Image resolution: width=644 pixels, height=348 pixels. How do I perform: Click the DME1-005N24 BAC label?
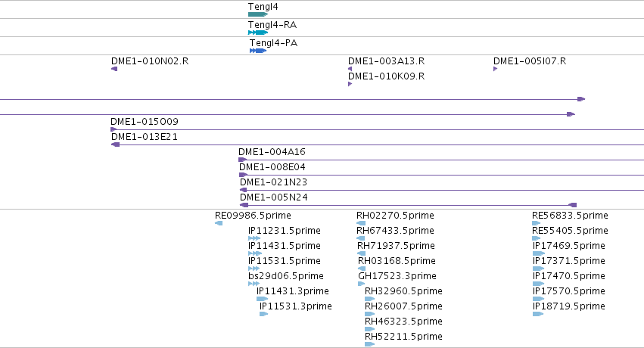tap(274, 197)
